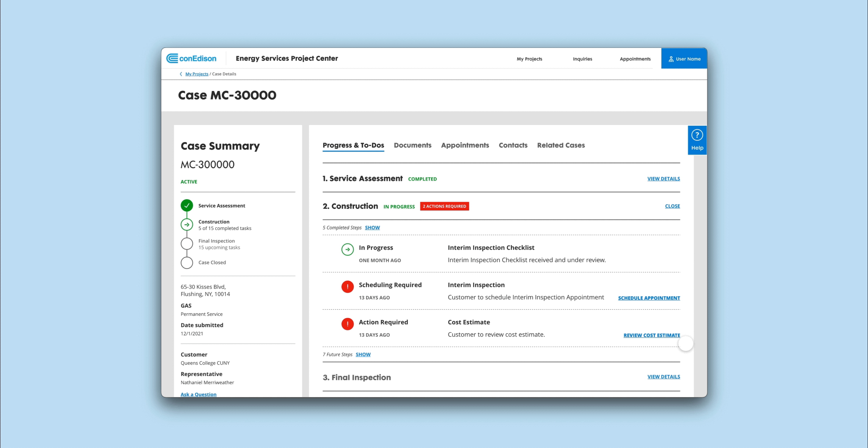Switch to the Documents tab
This screenshot has width=868, height=448.
pyautogui.click(x=412, y=146)
